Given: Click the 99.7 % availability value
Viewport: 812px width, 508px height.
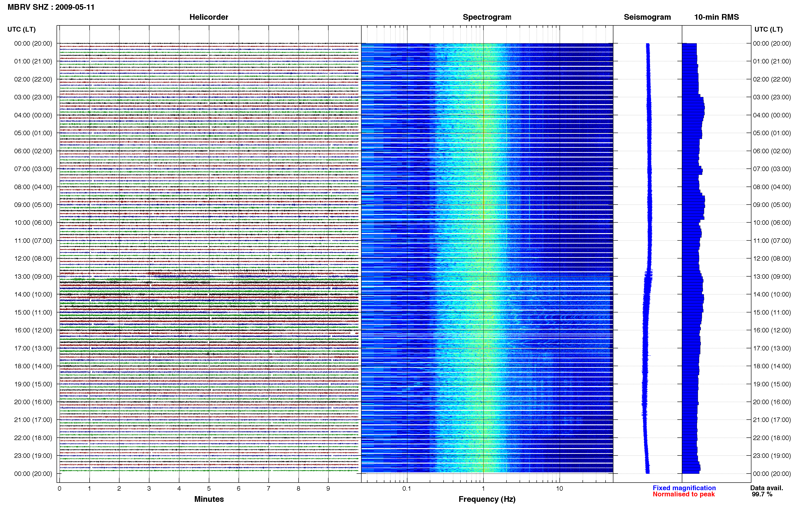Looking at the screenshot, I should pos(762,494).
